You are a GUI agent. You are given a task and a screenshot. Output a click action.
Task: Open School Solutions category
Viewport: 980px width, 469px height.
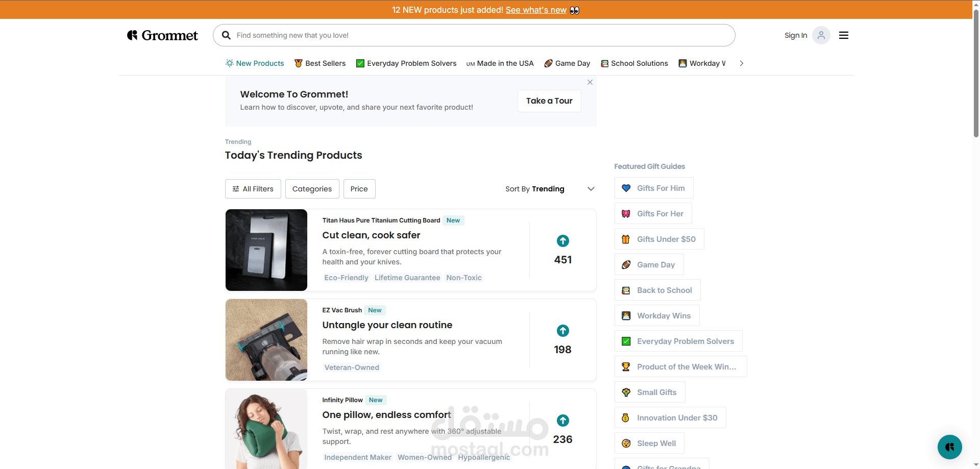[x=634, y=63]
